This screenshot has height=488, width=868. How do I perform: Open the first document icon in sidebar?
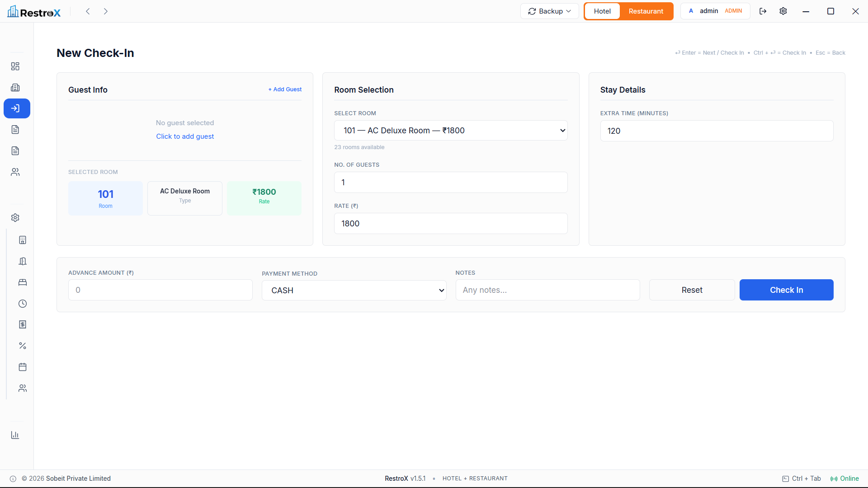[x=15, y=130]
